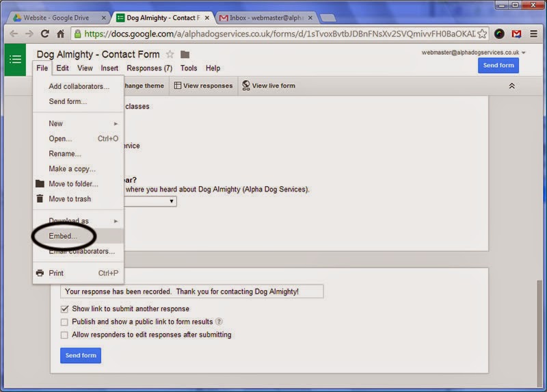Star the Dog Almighty form title
The image size is (547, 392).
[170, 55]
